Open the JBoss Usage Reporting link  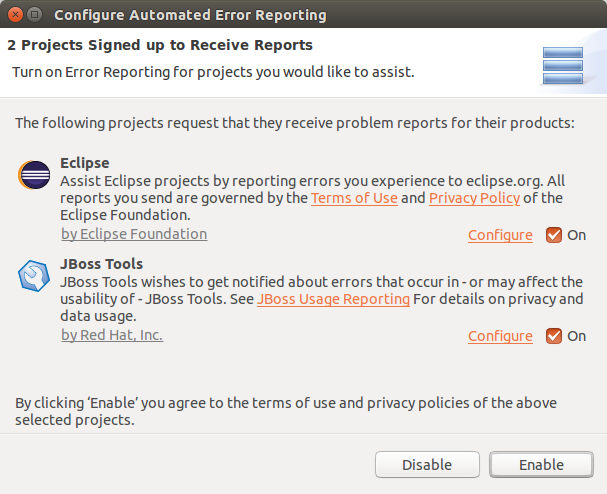pos(333,299)
